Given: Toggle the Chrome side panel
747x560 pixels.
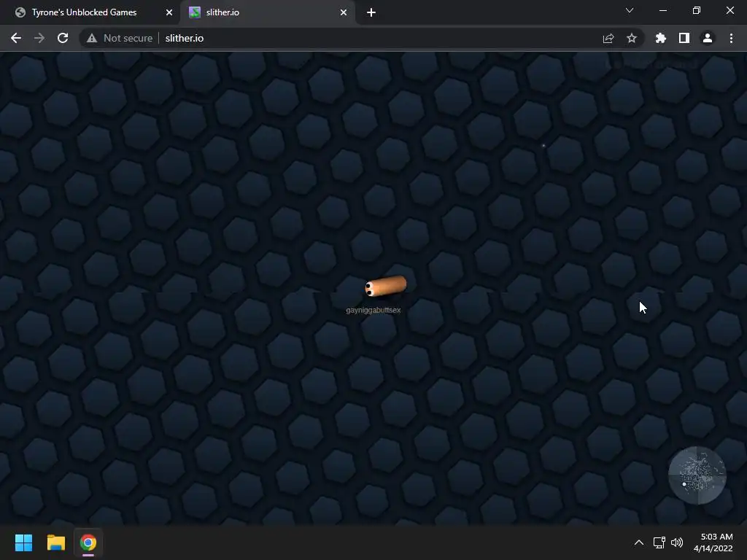Looking at the screenshot, I should [684, 38].
